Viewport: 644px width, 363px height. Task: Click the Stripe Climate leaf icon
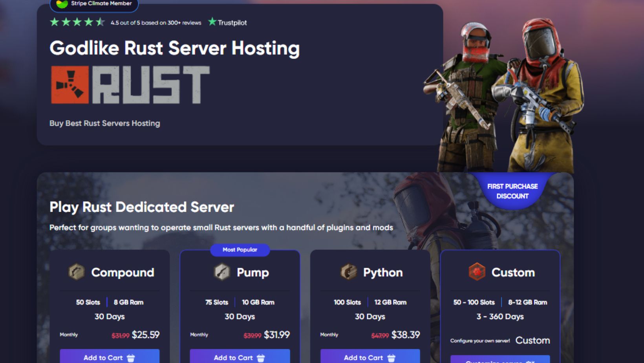(x=62, y=4)
